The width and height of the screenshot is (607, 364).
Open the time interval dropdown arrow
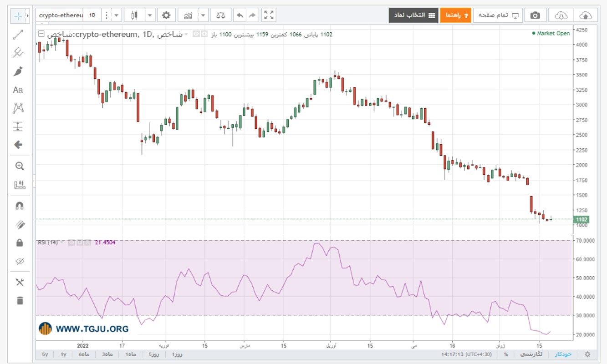(117, 15)
